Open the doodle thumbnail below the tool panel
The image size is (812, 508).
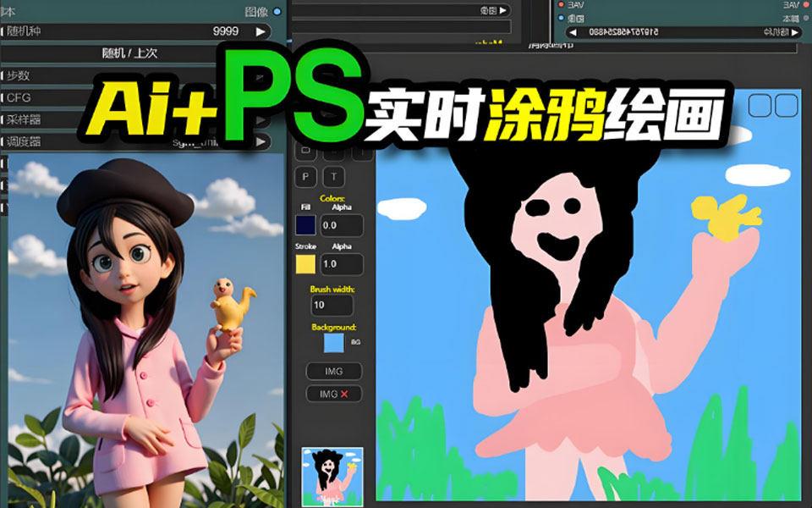pos(332,477)
